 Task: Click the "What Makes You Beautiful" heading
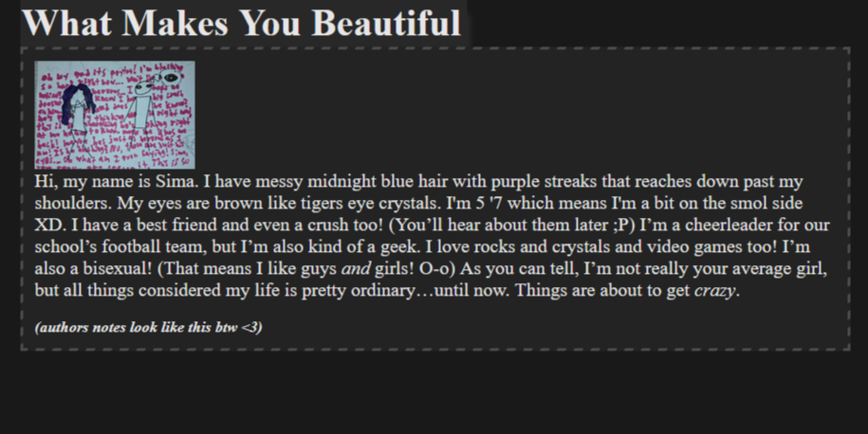pos(242,23)
